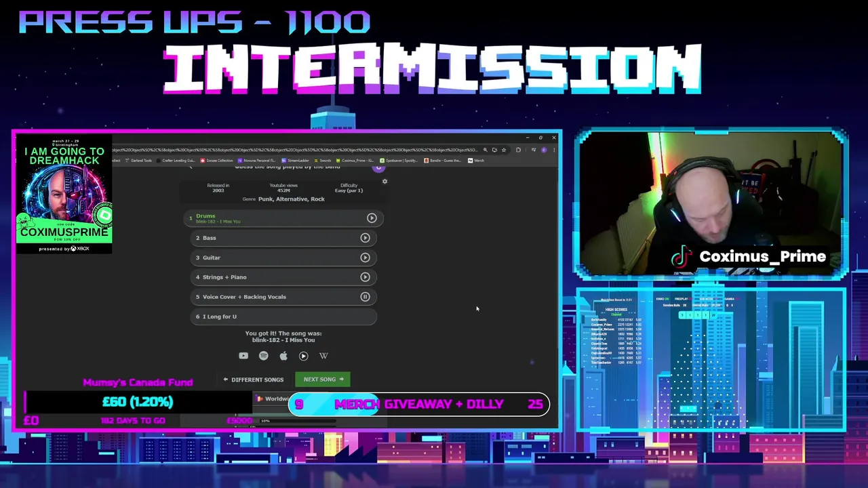The image size is (868, 488).
Task: Open the Bandle bookmark
Action: click(443, 161)
